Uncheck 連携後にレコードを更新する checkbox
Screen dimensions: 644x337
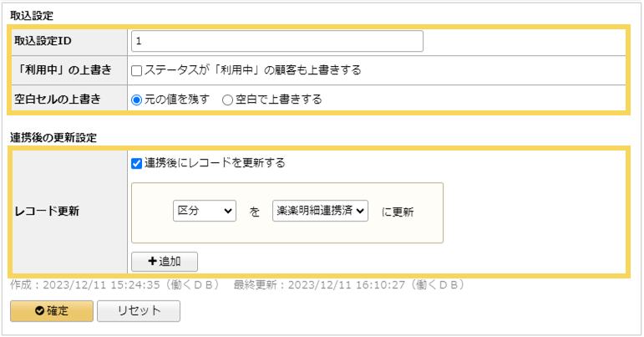137,162
